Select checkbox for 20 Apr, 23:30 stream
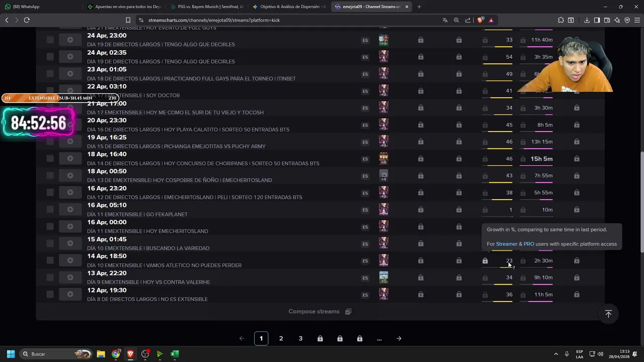644x362 pixels. pos(50,125)
